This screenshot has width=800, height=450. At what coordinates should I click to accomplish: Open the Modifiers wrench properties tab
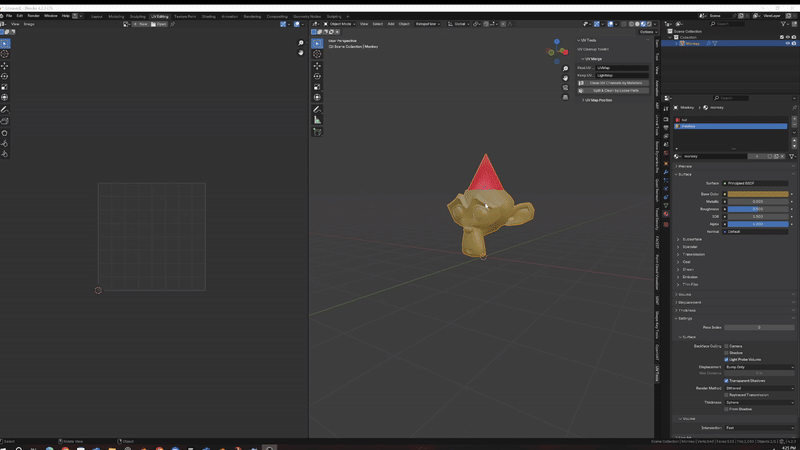(x=666, y=172)
